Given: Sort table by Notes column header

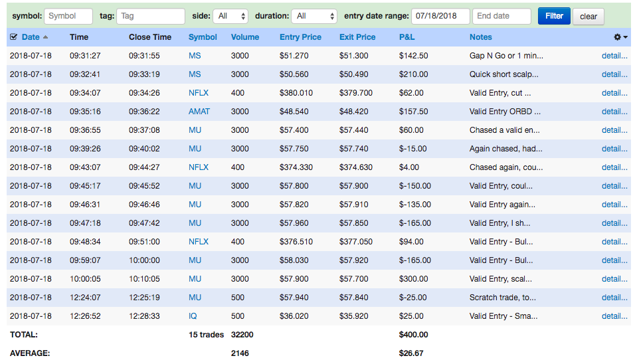Looking at the screenshot, I should click(481, 37).
